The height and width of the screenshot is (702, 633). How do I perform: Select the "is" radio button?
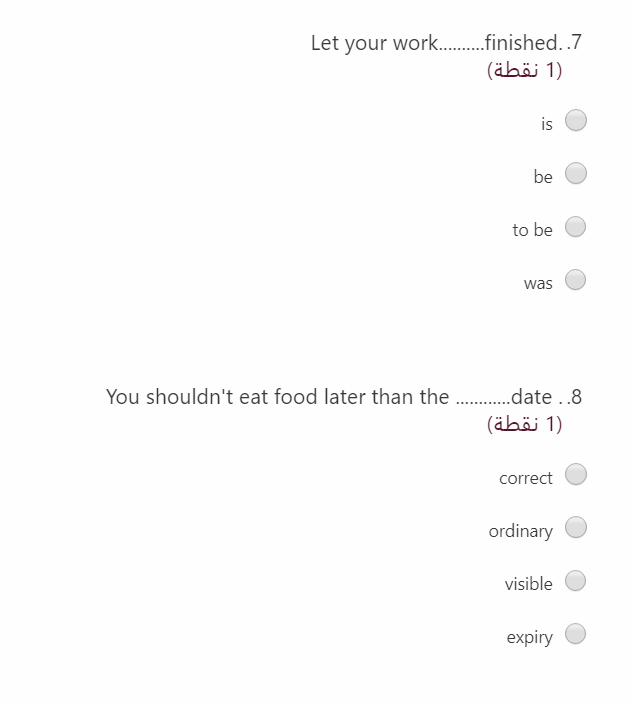coord(576,120)
